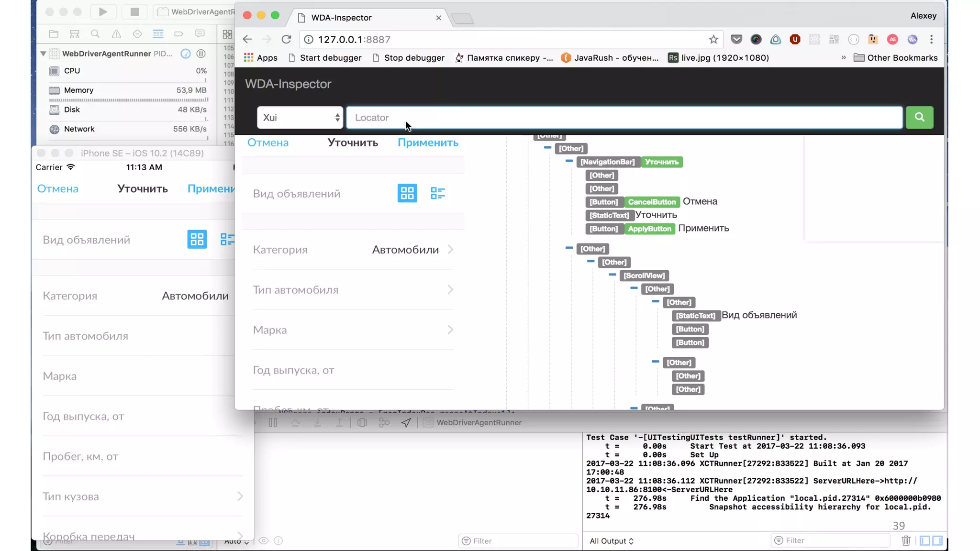This screenshot has height=551, width=980.
Task: Pause the debugger execution
Action: coord(273,422)
